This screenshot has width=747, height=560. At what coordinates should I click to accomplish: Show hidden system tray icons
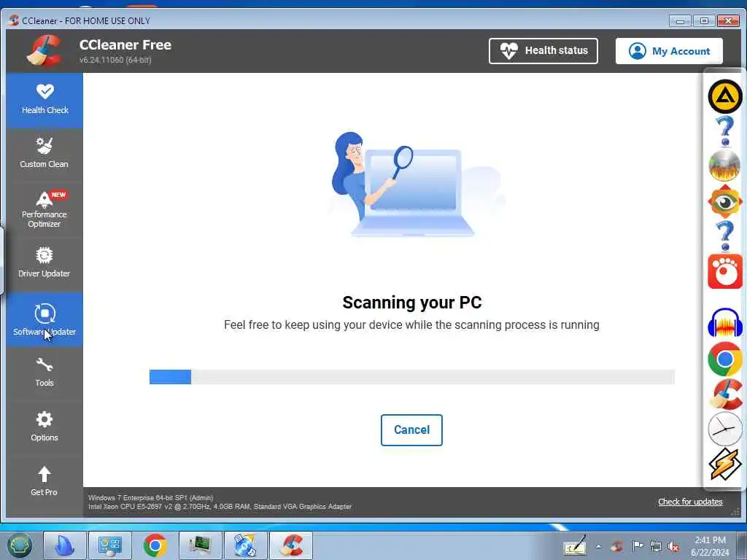pos(598,546)
